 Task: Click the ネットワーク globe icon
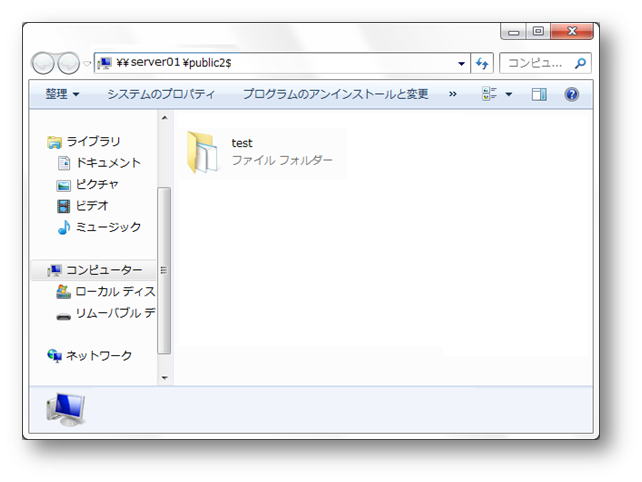point(54,355)
